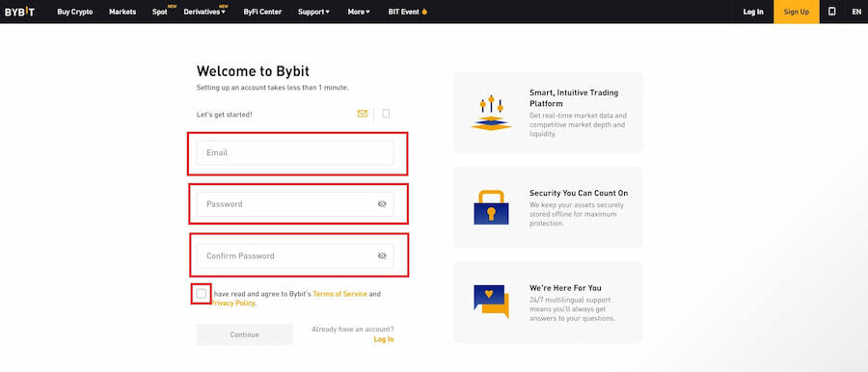Click the BIT Event flame icon

coord(424,12)
